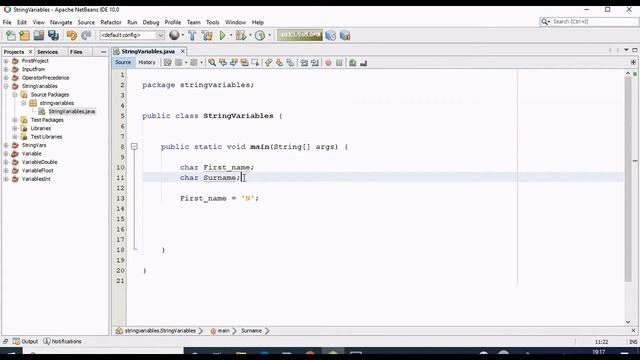Collapse the Source Packages node
Screen dimensions: 640x360
[15, 95]
